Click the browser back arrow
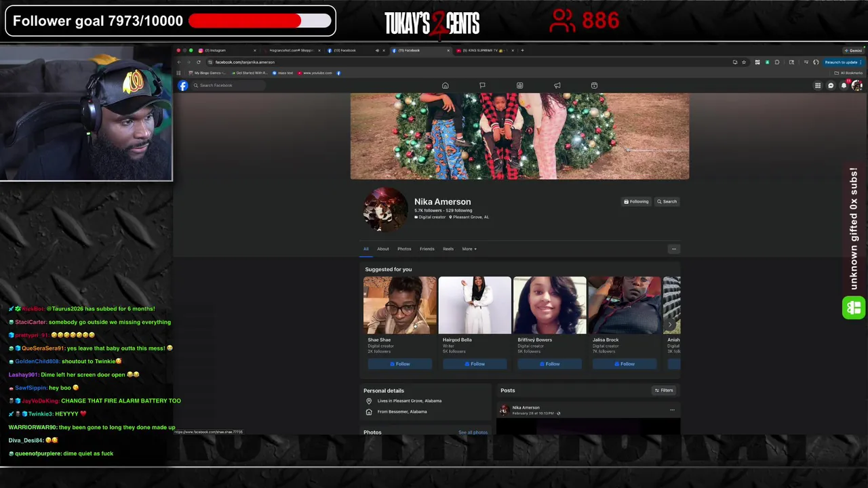 click(179, 62)
